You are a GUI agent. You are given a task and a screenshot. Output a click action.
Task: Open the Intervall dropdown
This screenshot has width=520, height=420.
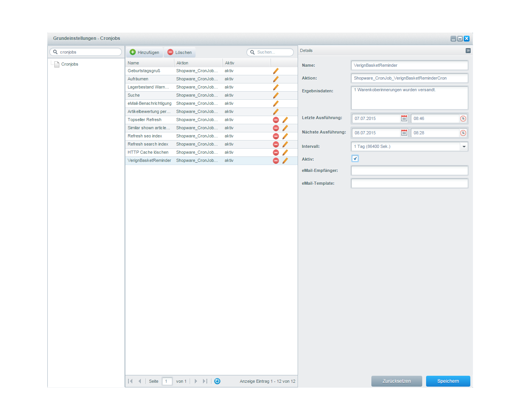pyautogui.click(x=464, y=146)
